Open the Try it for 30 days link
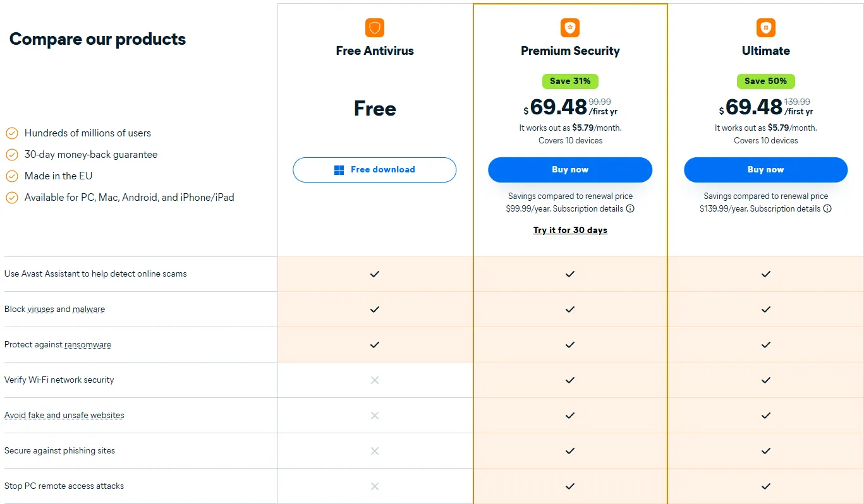 click(569, 230)
